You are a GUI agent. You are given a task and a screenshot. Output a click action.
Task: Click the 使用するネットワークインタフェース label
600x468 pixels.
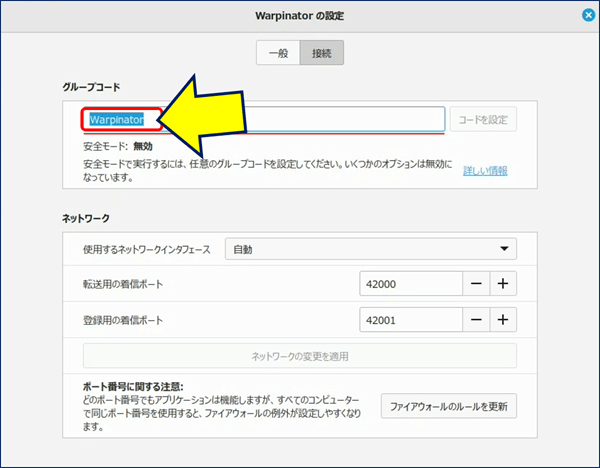click(147, 249)
